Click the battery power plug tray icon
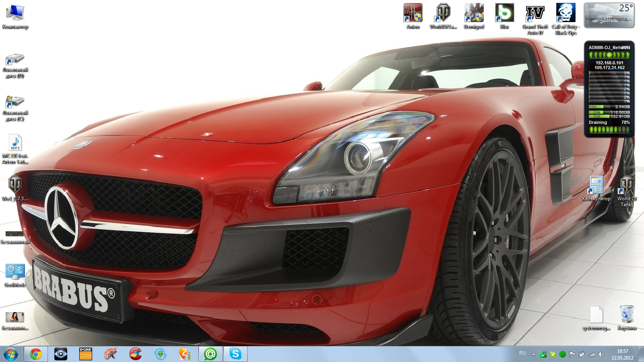 pyautogui.click(x=582, y=354)
